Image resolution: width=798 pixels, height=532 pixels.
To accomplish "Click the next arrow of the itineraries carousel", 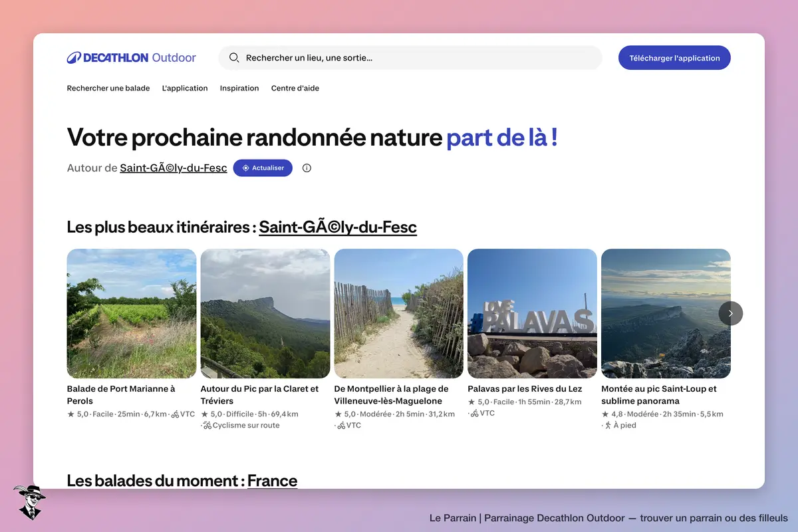I will tap(731, 313).
